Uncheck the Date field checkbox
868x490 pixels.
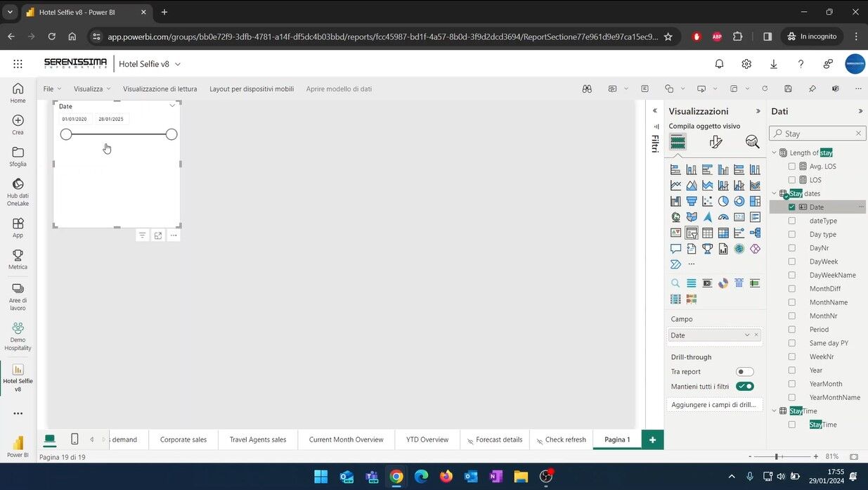(x=792, y=207)
